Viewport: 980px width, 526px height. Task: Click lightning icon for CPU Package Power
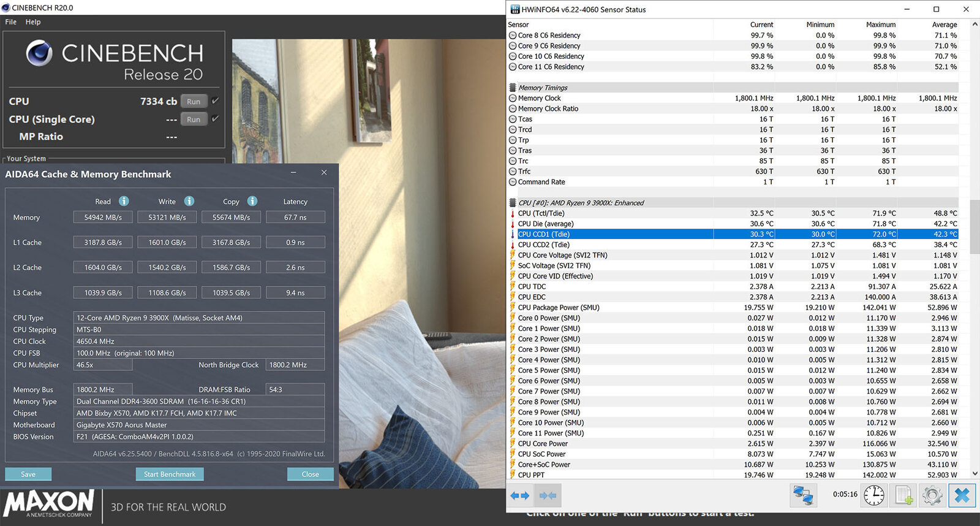[513, 308]
